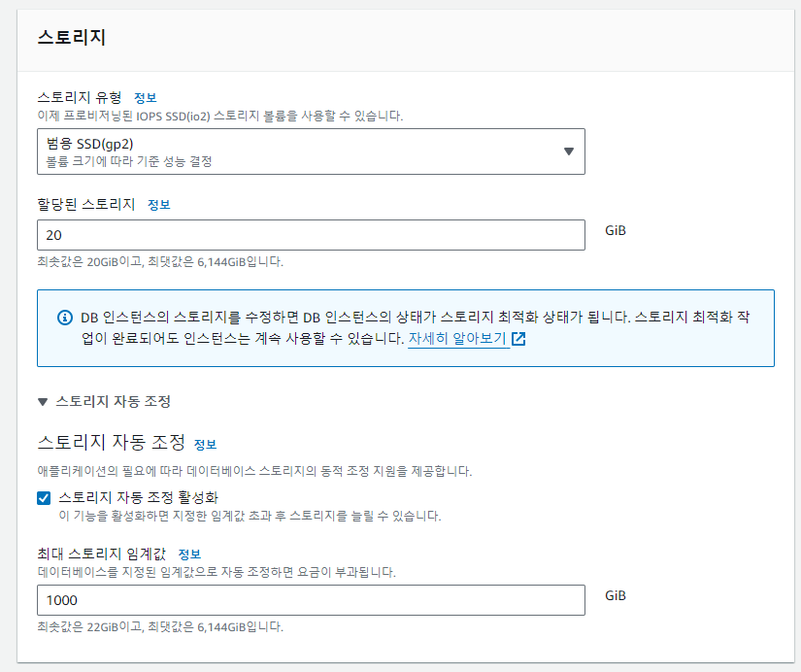Open the 자세히 알아보기 link

click(456, 338)
